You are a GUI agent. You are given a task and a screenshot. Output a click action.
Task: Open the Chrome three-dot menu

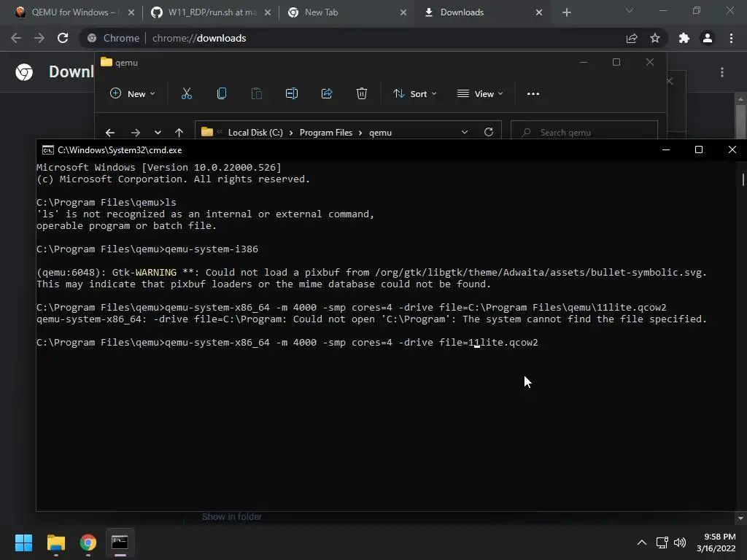pos(731,38)
